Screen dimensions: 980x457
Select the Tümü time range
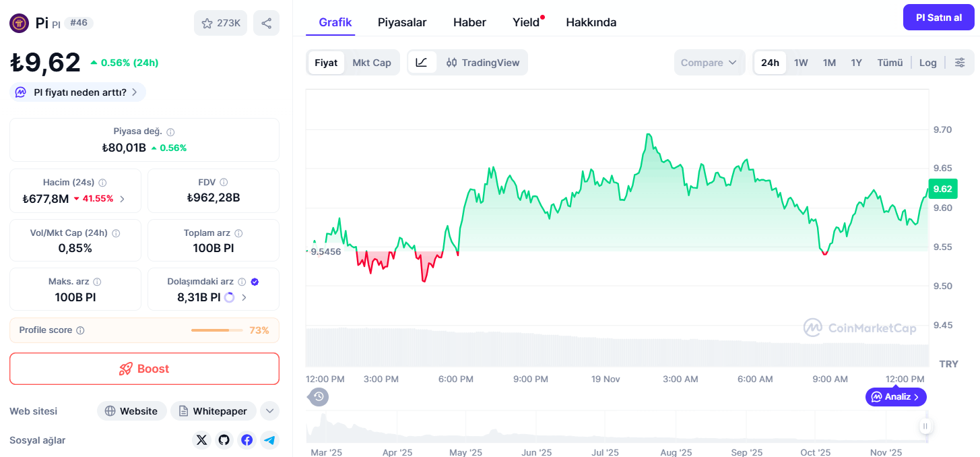tap(890, 63)
